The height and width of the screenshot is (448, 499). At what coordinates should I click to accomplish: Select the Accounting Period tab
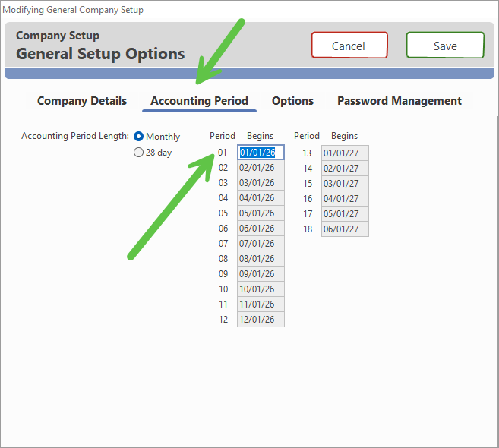click(x=199, y=101)
